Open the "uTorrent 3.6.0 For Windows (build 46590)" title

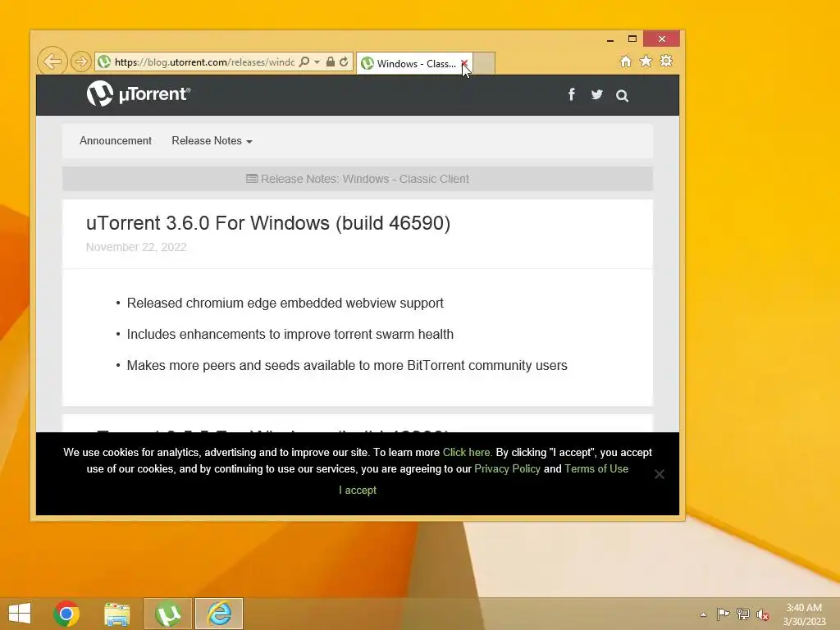pyautogui.click(x=268, y=223)
